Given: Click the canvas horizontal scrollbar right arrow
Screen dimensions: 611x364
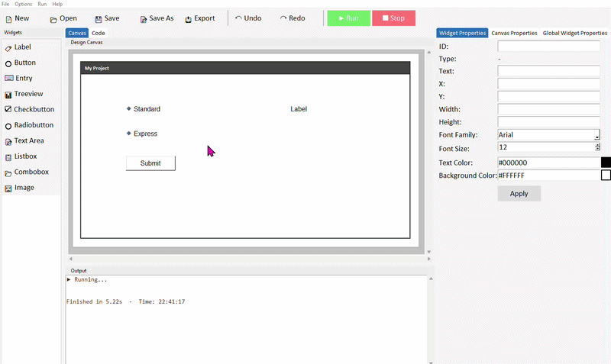Looking at the screenshot, I should point(428,259).
